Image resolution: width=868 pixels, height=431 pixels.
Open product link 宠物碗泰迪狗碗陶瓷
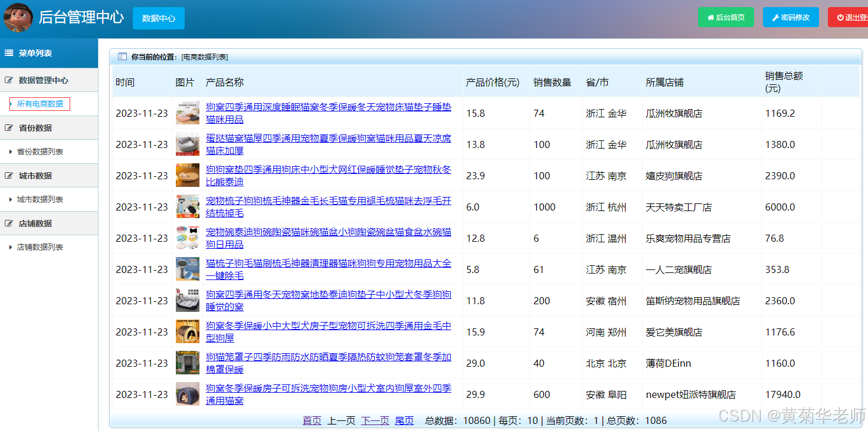328,238
